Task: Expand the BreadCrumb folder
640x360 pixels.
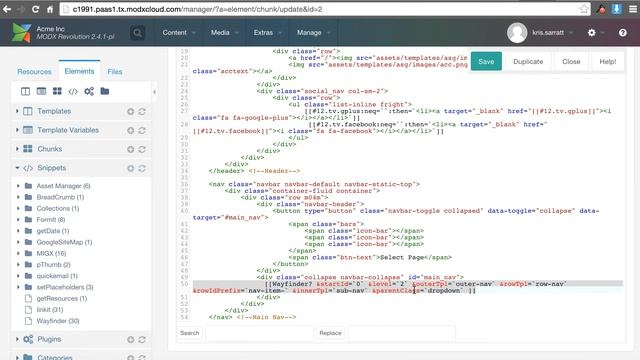Action: click(18, 197)
